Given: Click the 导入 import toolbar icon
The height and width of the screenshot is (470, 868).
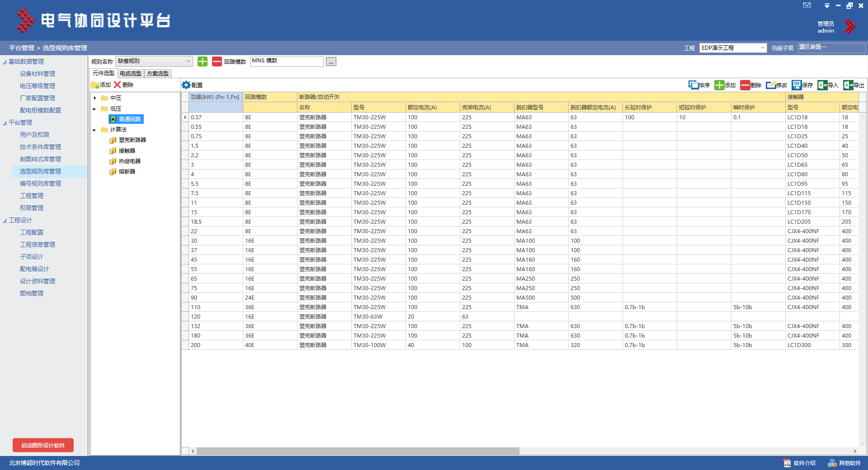Looking at the screenshot, I should (x=828, y=85).
